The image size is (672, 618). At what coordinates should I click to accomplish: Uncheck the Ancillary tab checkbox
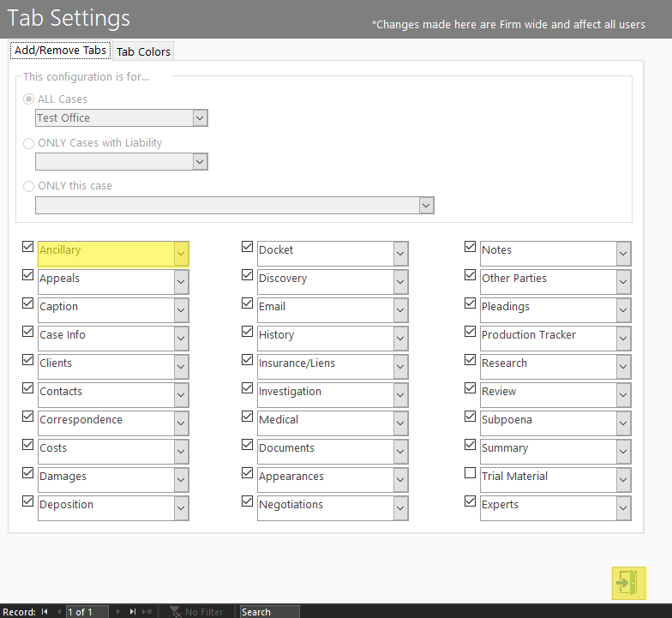tap(27, 247)
